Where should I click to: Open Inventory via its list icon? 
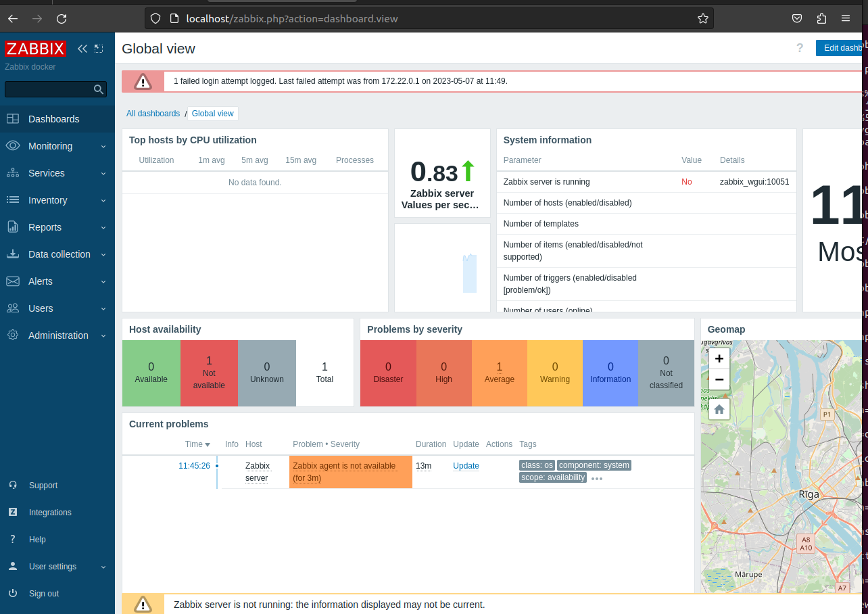click(12, 200)
